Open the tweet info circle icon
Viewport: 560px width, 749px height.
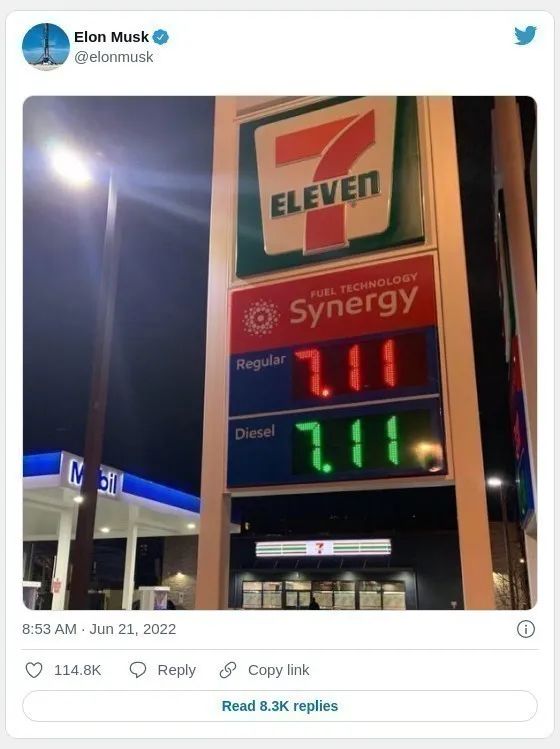coord(526,629)
